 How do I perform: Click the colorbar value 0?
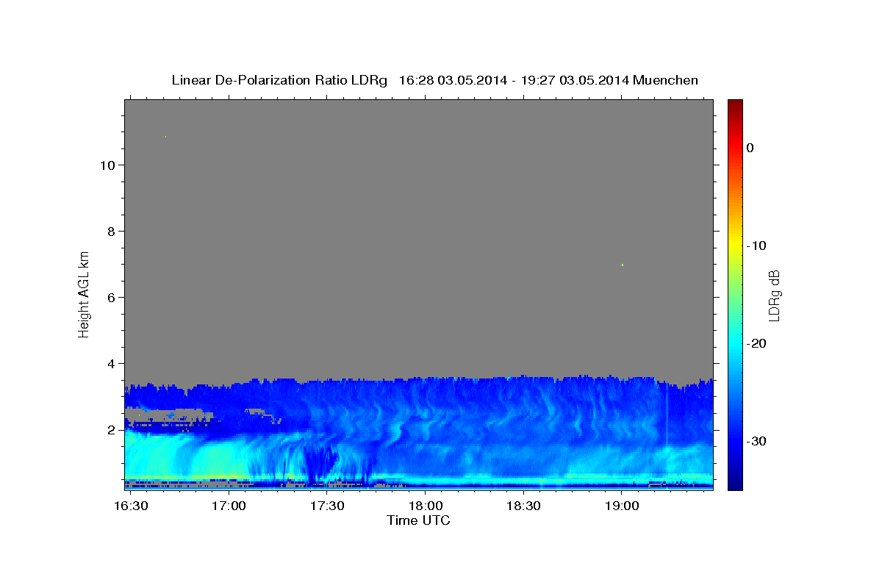tap(750, 148)
